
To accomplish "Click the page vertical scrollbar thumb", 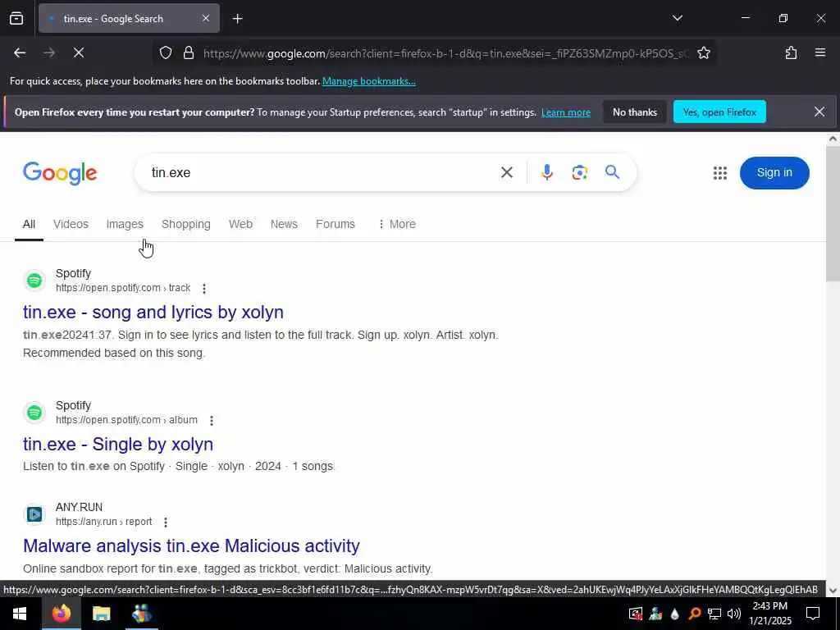I will point(833,212).
